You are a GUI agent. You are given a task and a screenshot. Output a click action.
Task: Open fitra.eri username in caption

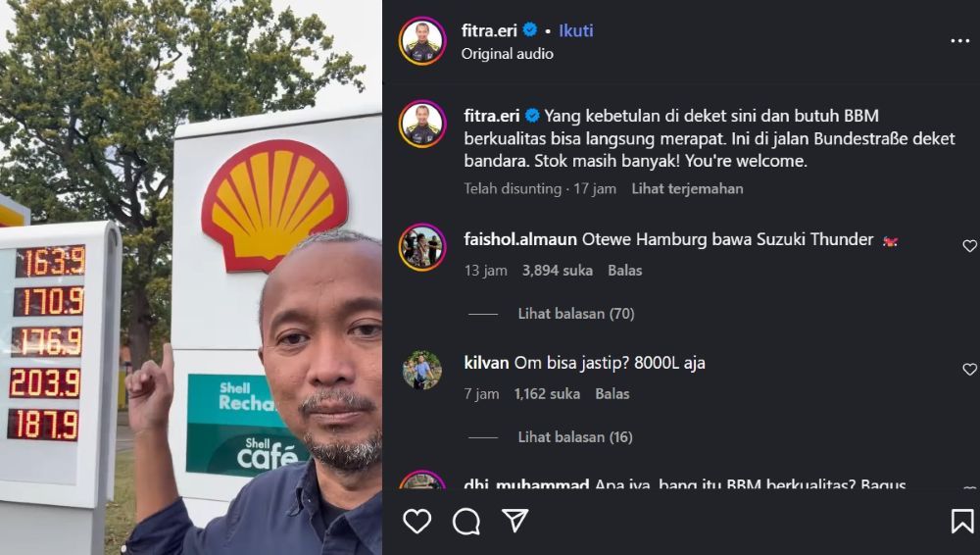492,116
